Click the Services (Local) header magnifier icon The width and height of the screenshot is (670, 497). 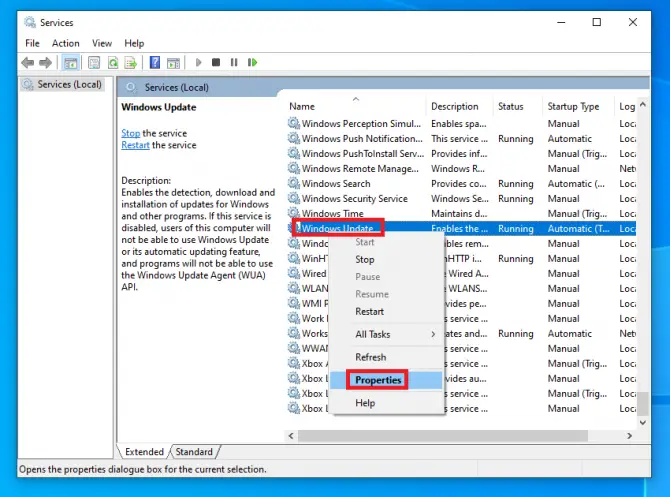coord(131,88)
